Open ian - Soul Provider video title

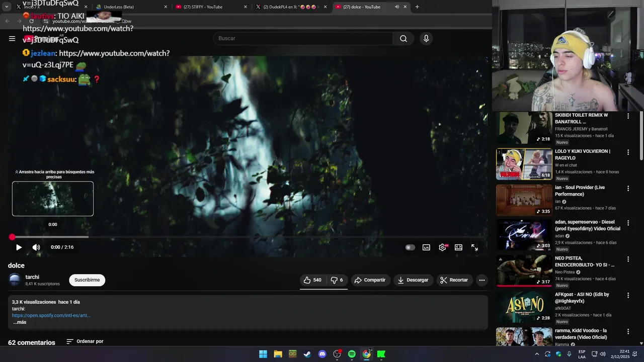point(580,191)
